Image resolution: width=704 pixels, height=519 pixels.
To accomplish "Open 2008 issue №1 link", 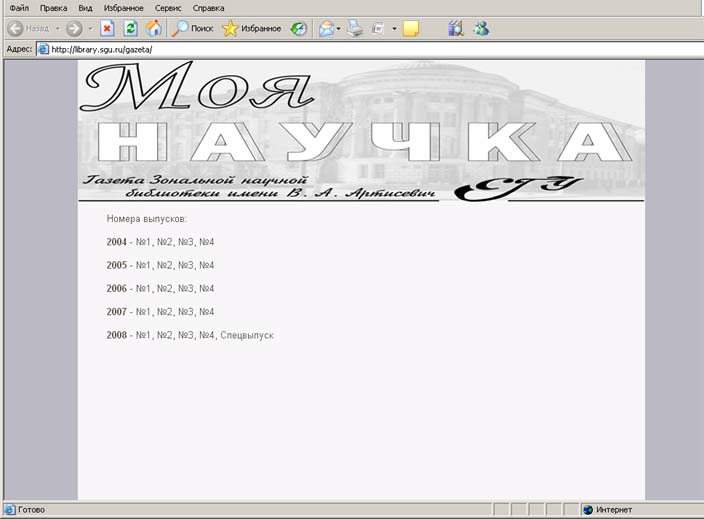I will click(x=143, y=335).
